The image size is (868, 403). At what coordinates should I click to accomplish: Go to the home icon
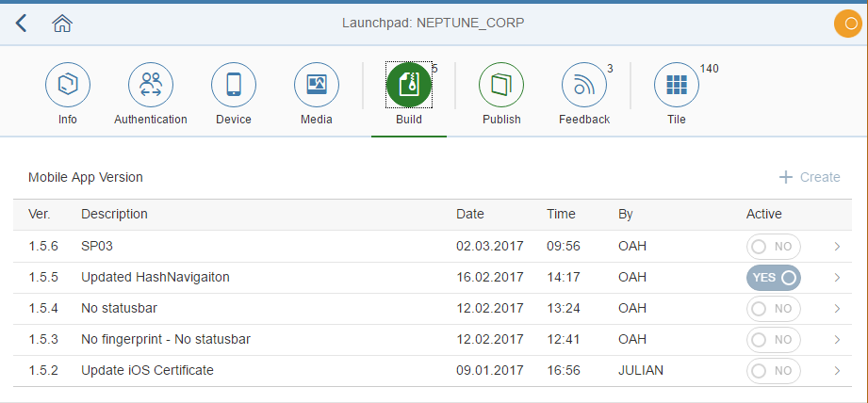62,24
